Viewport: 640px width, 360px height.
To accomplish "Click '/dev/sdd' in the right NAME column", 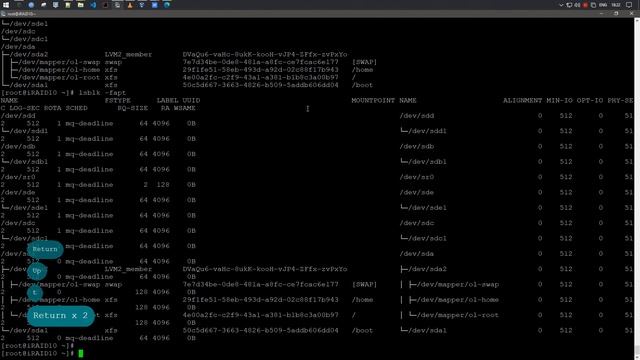I will click(x=417, y=116).
